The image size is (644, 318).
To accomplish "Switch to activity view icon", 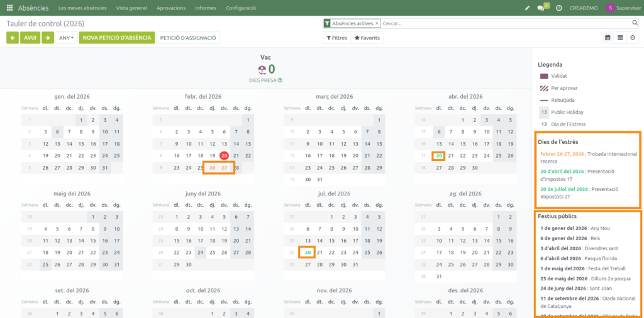I will click(x=633, y=38).
